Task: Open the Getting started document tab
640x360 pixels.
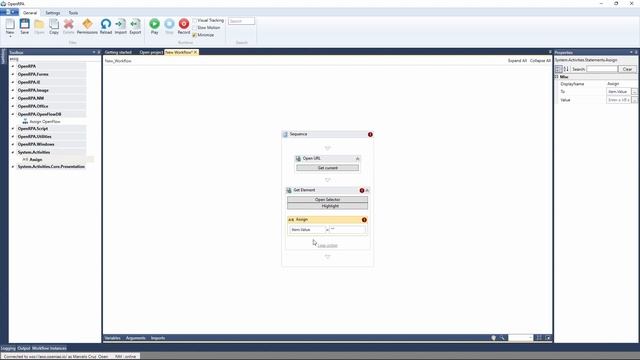Action: [x=118, y=52]
